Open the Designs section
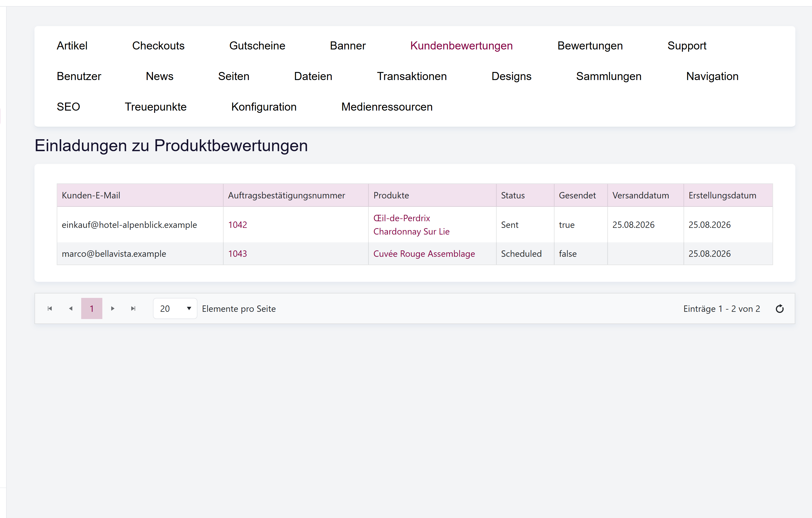The width and height of the screenshot is (812, 518). (511, 76)
